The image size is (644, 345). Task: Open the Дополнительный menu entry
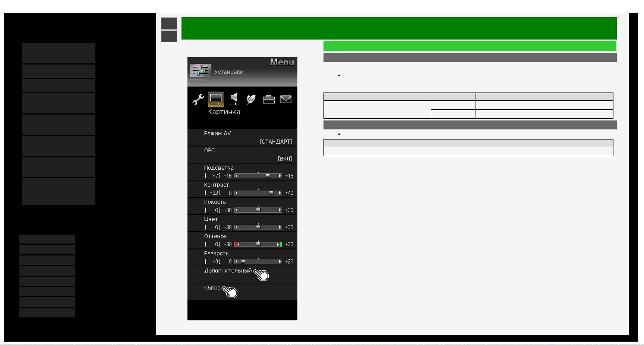[242, 275]
